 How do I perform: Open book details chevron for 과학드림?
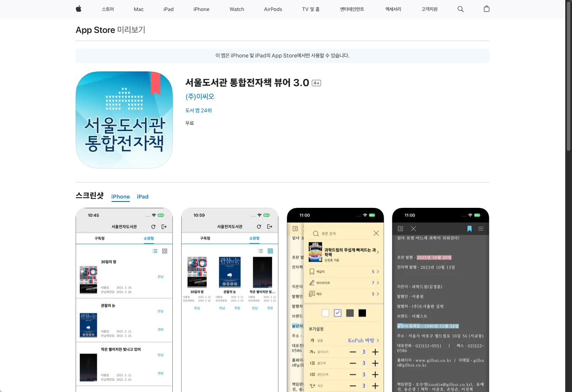(x=378, y=252)
